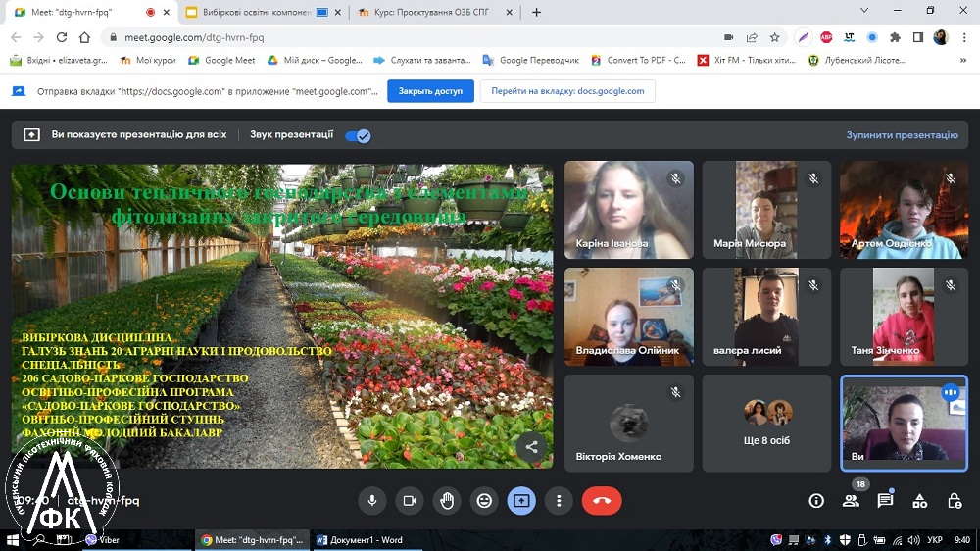
Task: Open Мої курси bookmark
Action: click(x=148, y=60)
